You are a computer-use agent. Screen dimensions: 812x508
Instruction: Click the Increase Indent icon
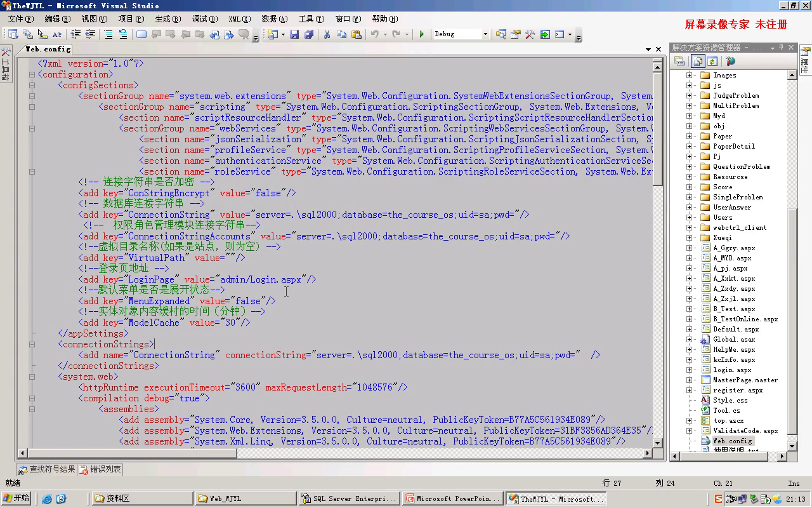pos(91,34)
